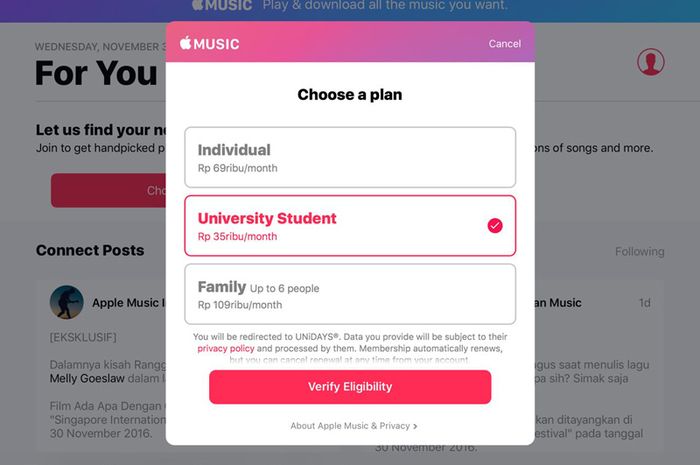The height and width of the screenshot is (465, 700).
Task: Click the Connect Posts section heading
Action: click(90, 250)
